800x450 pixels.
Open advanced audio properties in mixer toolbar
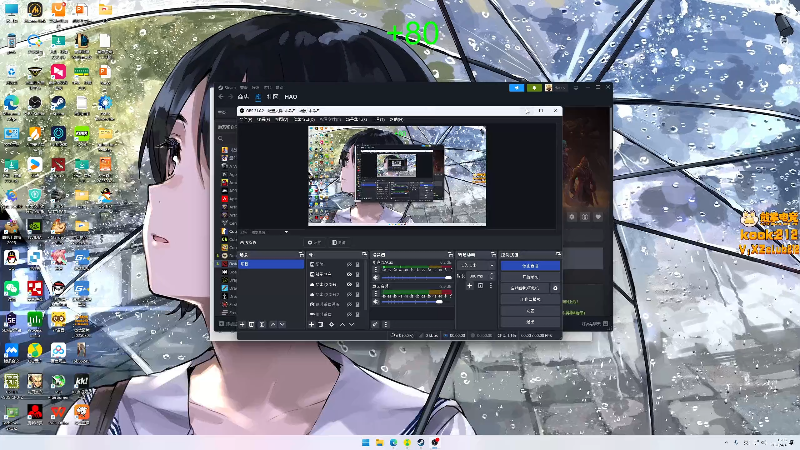(375, 324)
